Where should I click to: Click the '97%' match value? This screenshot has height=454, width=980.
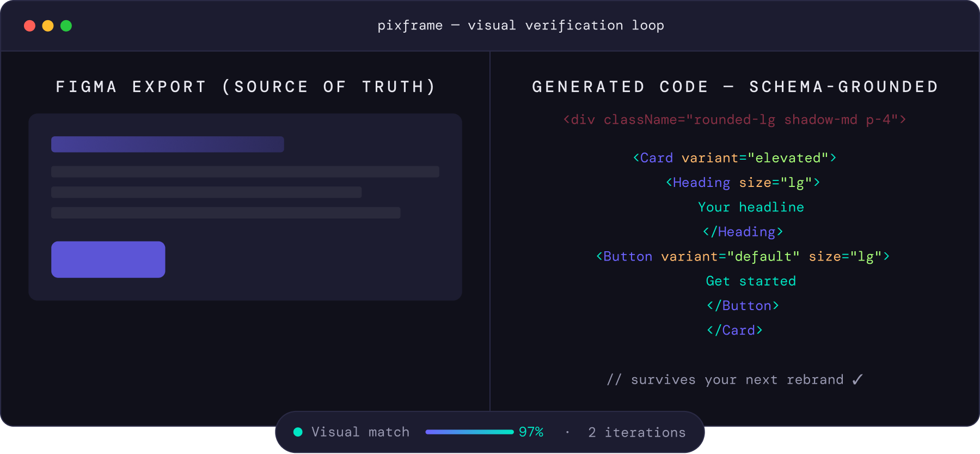531,432
